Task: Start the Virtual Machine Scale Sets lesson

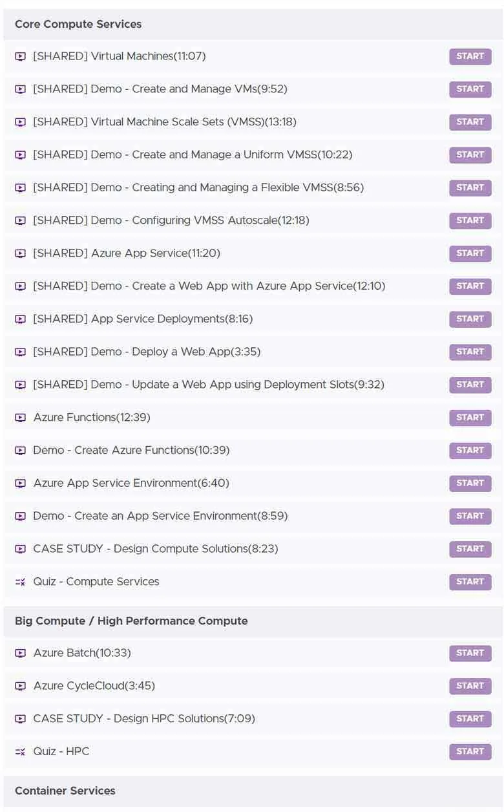Action: coord(470,122)
